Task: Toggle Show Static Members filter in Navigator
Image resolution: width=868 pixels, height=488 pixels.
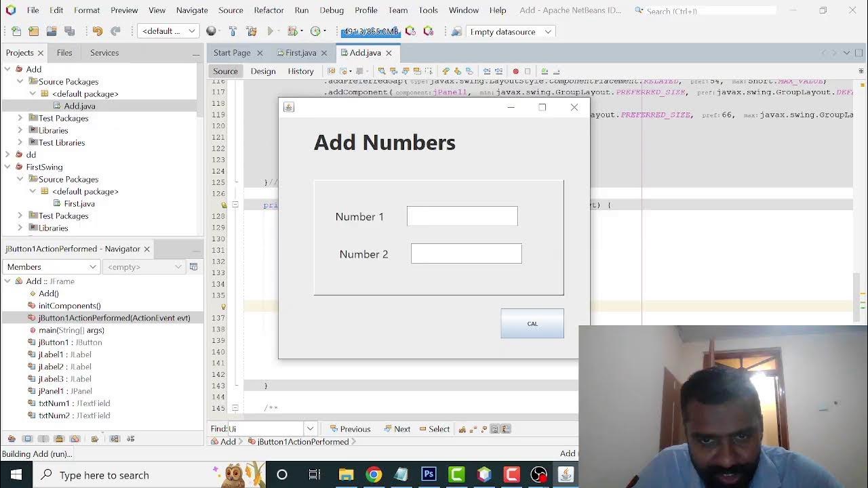Action: point(43,439)
